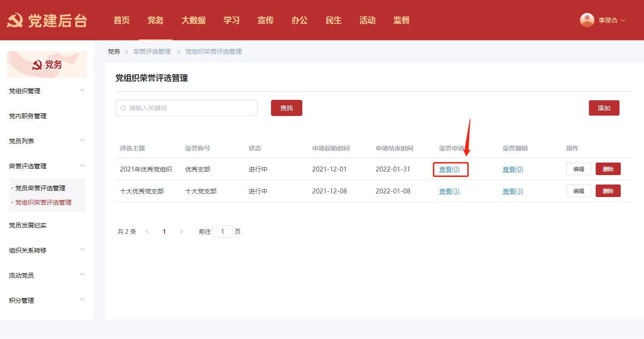This screenshot has height=339, width=644.
Task: Click the 添加 button
Action: (604, 108)
